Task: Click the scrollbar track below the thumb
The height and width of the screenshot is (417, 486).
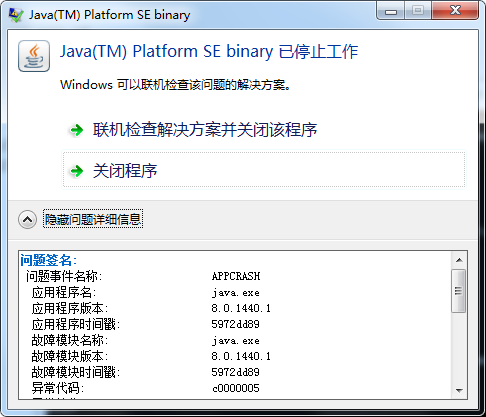Action: (x=459, y=348)
